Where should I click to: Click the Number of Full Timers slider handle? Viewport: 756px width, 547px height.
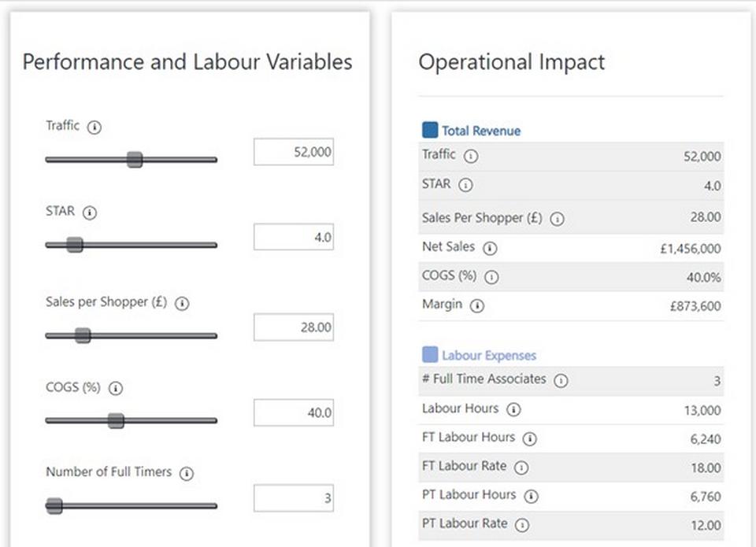[54, 505]
